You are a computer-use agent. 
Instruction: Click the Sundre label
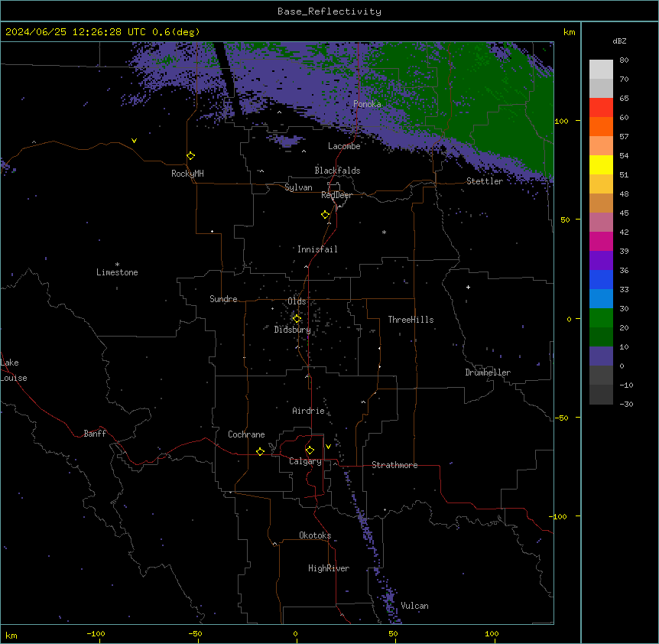point(223,299)
